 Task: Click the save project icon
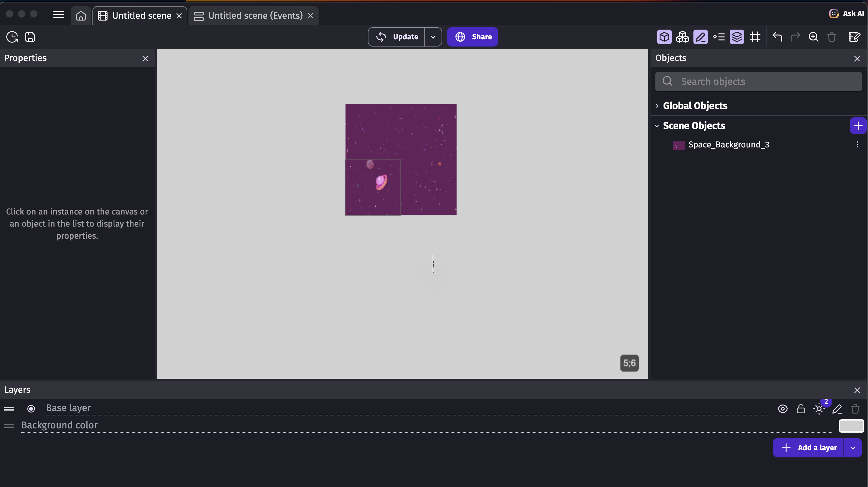(30, 37)
